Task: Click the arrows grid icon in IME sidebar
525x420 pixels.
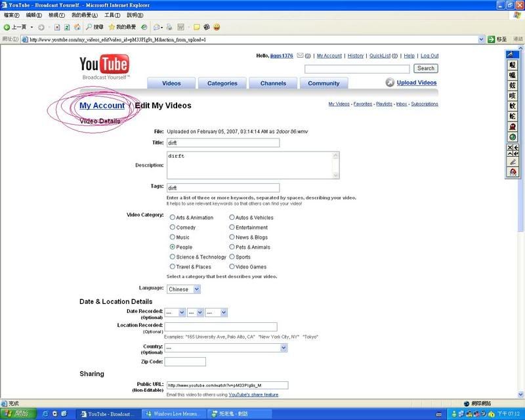Action: tap(513, 150)
